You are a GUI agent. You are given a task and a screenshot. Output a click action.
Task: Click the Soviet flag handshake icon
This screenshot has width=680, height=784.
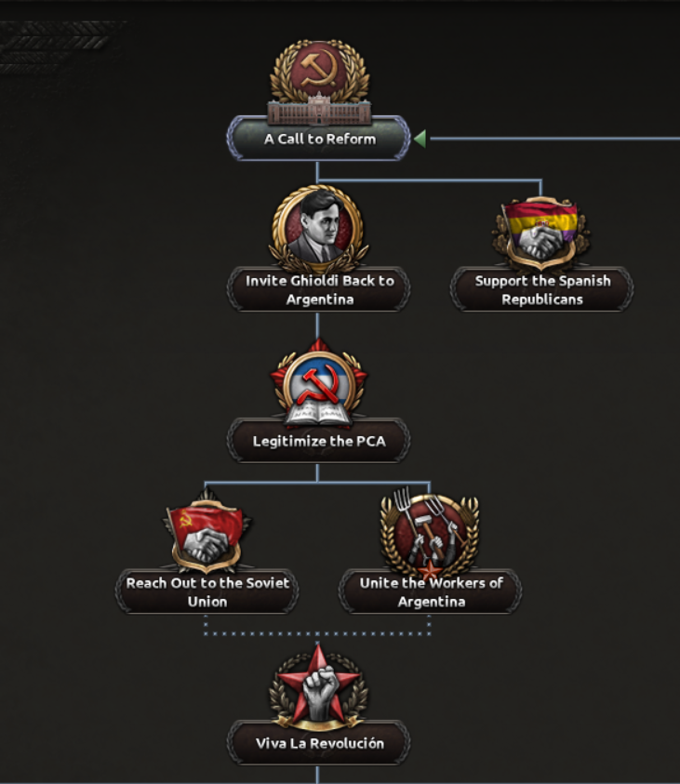click(x=207, y=532)
